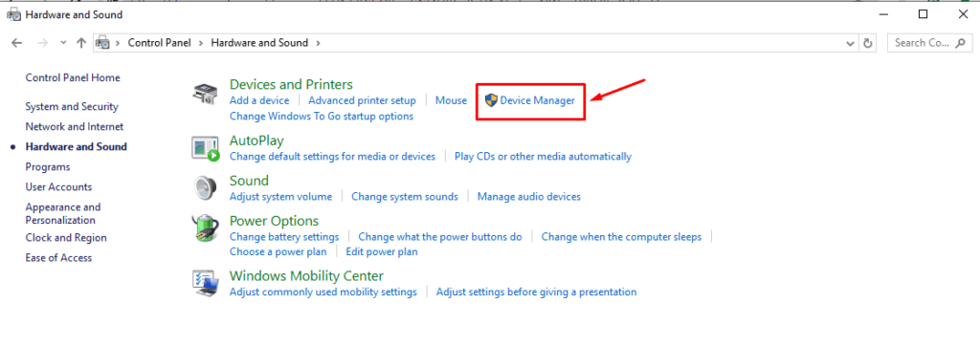Click Add a device
The height and width of the screenshot is (347, 980).
pos(259,99)
